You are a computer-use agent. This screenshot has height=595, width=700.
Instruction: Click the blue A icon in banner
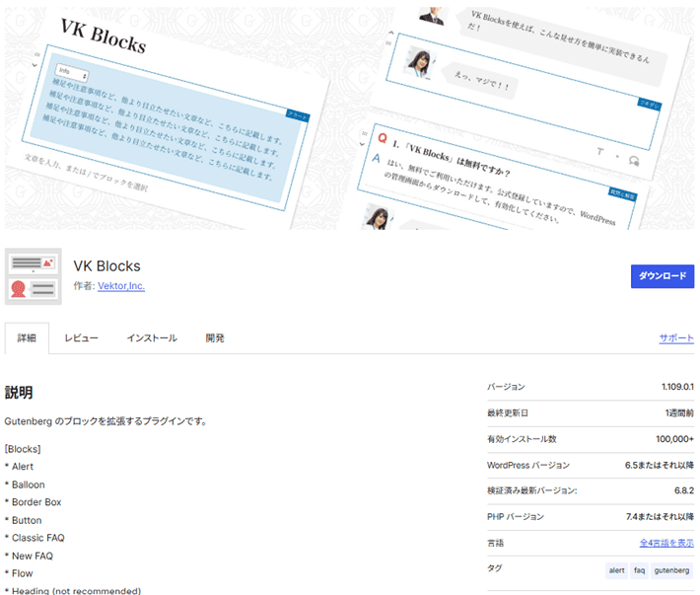(x=377, y=158)
